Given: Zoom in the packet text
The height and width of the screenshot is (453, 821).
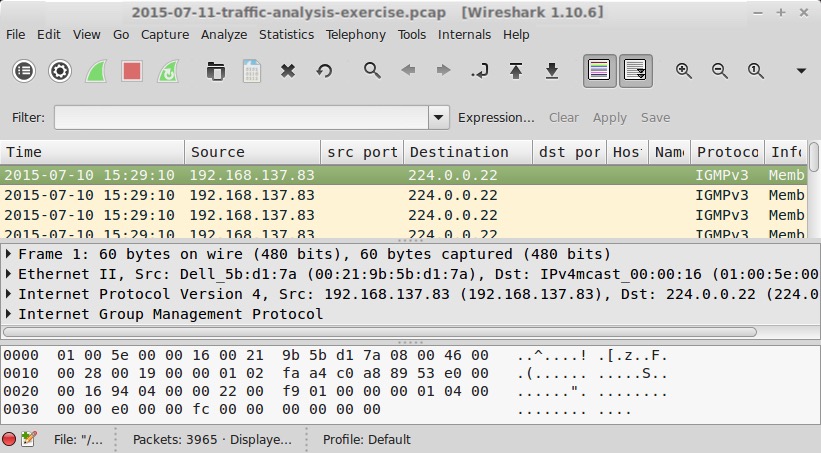Looking at the screenshot, I should [x=683, y=71].
